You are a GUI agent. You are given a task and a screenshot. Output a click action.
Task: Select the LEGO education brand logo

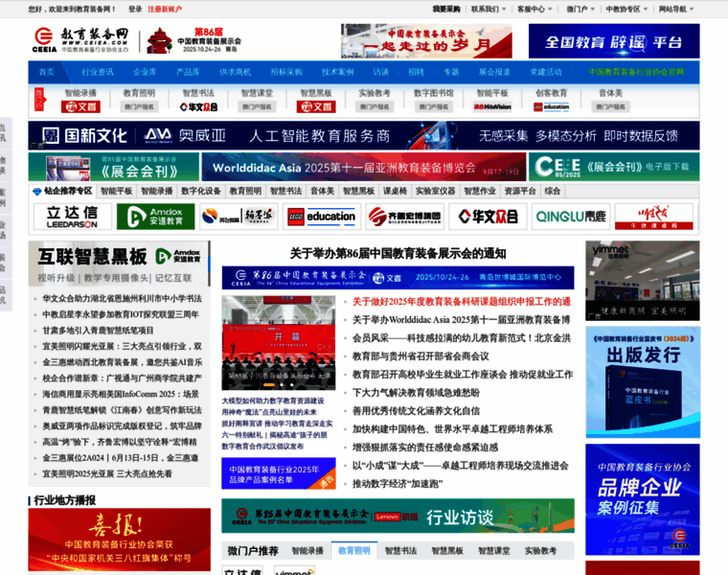pos(321,217)
